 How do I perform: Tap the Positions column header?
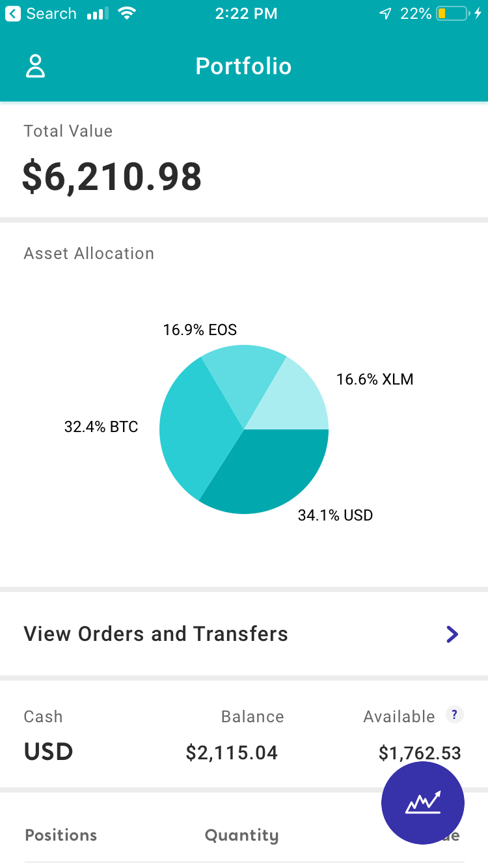pos(61,835)
